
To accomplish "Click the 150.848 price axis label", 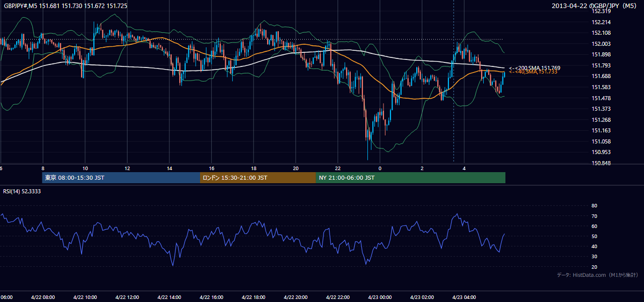I will point(601,163).
